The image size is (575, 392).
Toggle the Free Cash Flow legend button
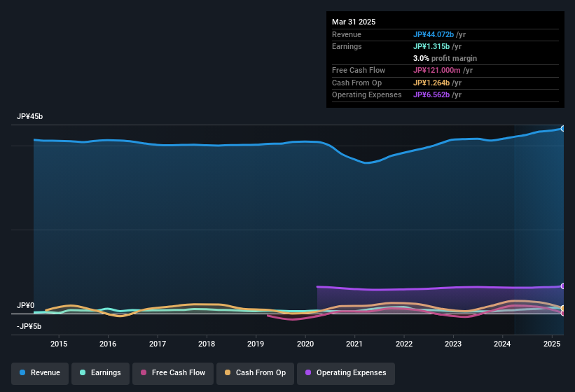click(173, 373)
